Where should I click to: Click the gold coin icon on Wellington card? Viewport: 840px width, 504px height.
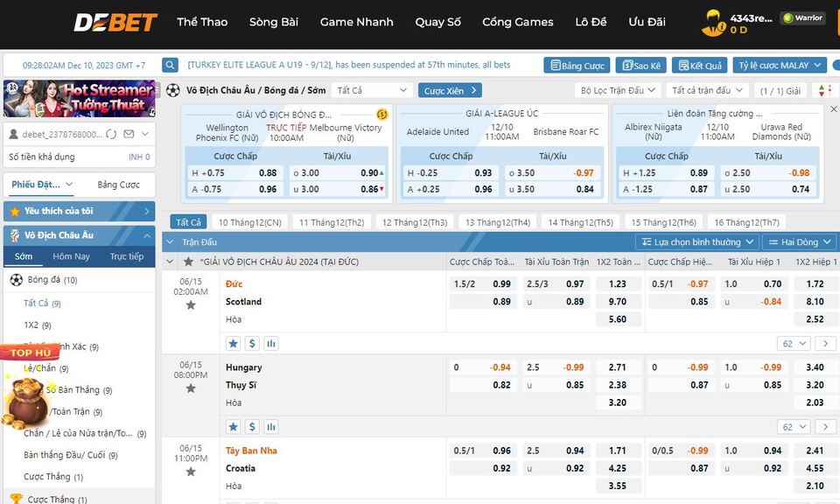(381, 115)
